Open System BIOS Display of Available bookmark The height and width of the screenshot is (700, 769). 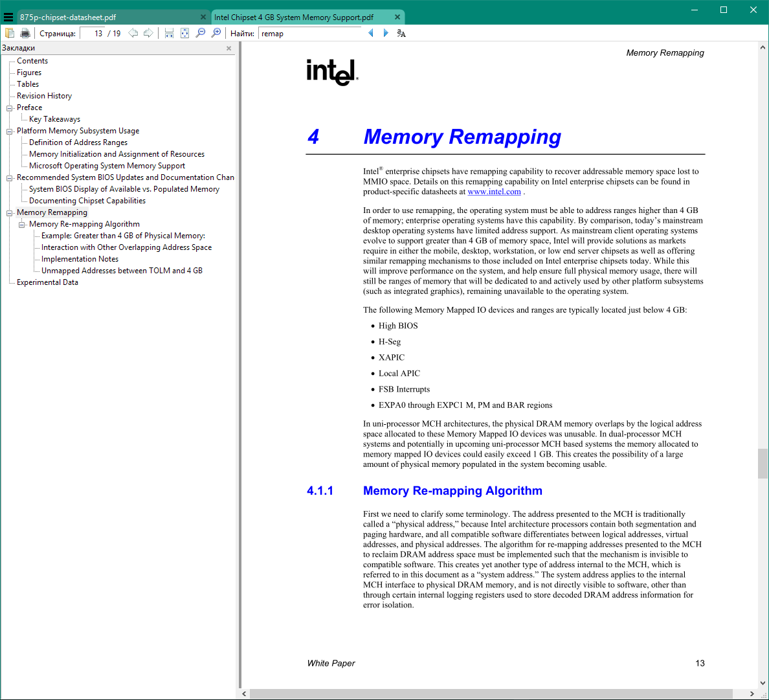tap(124, 189)
